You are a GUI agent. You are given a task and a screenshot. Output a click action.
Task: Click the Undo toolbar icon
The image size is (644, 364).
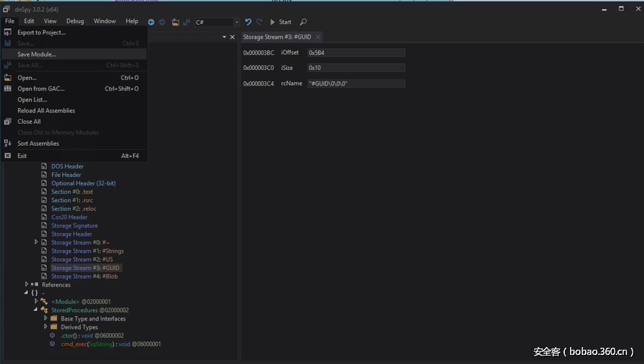(248, 22)
